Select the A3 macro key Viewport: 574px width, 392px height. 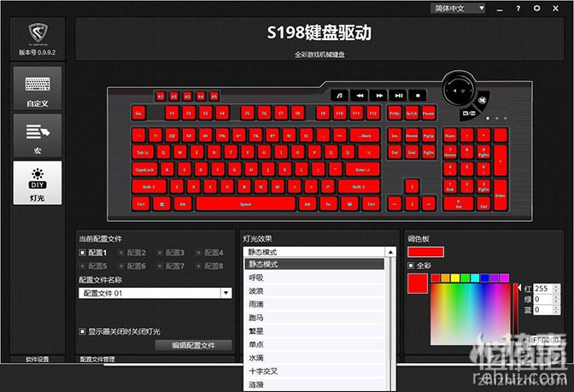coord(187,97)
